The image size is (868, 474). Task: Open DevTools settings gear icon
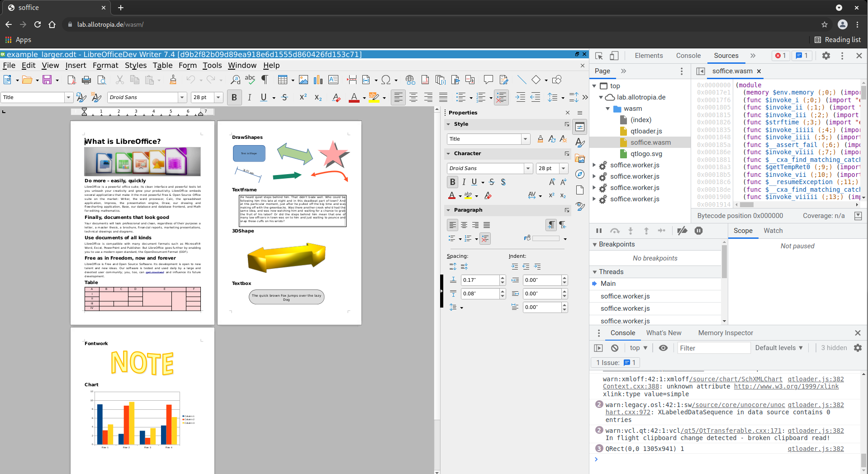point(826,56)
